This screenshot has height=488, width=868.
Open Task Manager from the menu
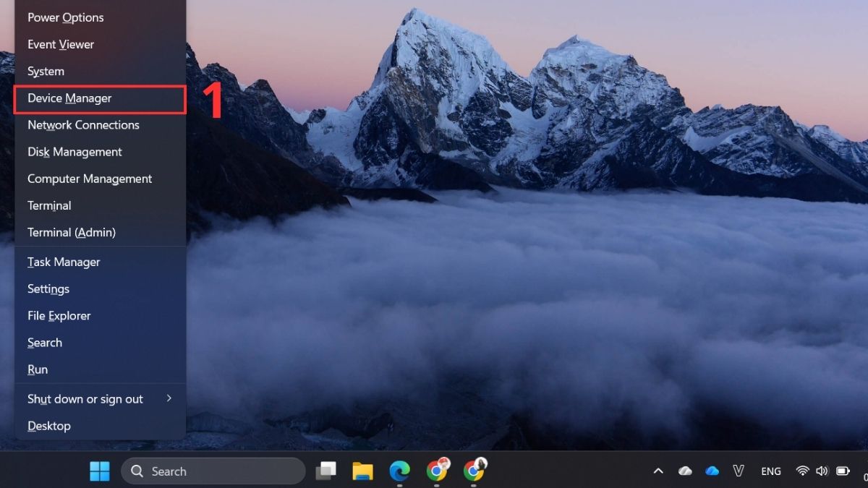[64, 262]
